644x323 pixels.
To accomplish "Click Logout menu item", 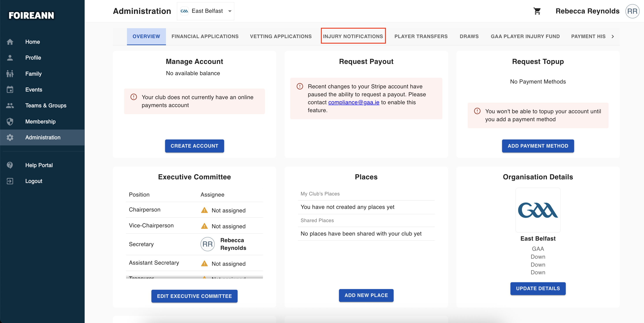I will [42, 181].
